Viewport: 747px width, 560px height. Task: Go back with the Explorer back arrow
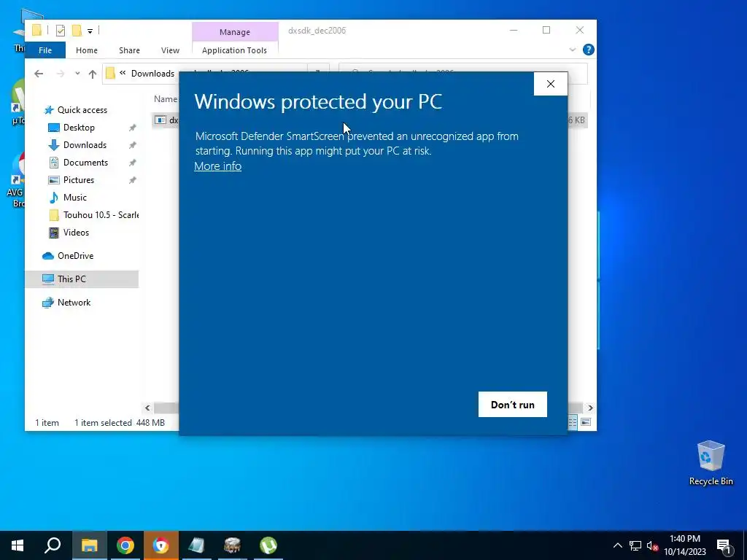point(39,74)
